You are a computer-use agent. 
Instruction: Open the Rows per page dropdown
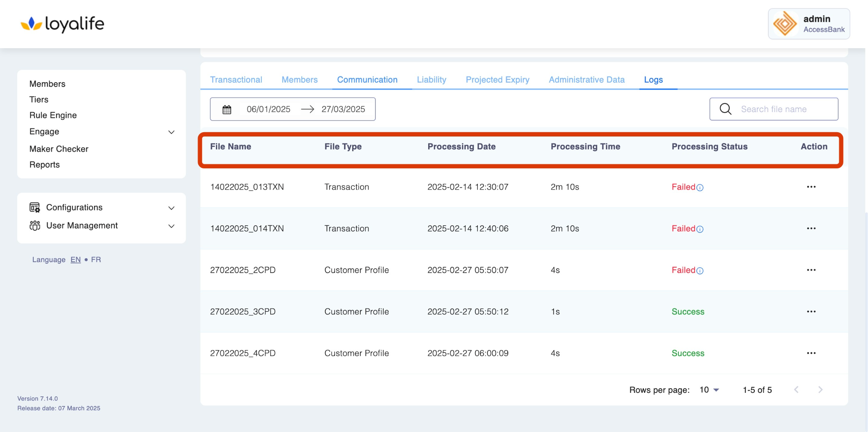point(709,390)
